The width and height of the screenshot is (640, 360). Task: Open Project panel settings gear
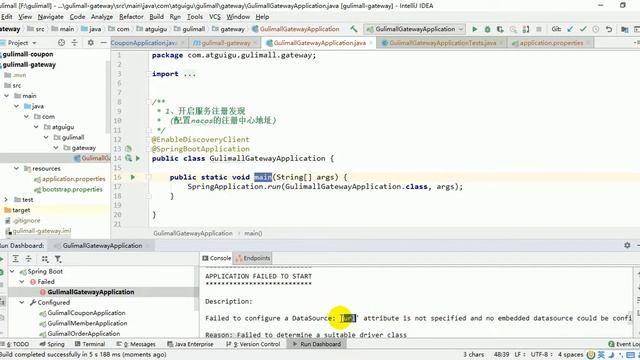tap(91, 42)
